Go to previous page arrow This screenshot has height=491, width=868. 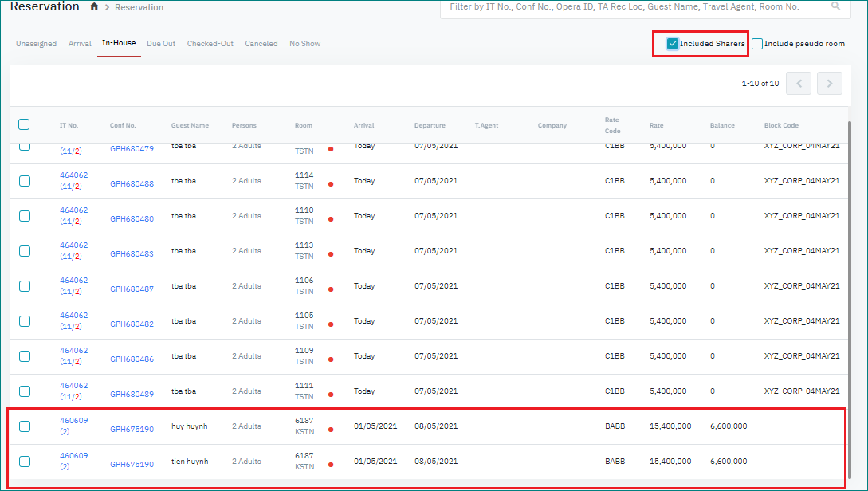click(x=799, y=84)
